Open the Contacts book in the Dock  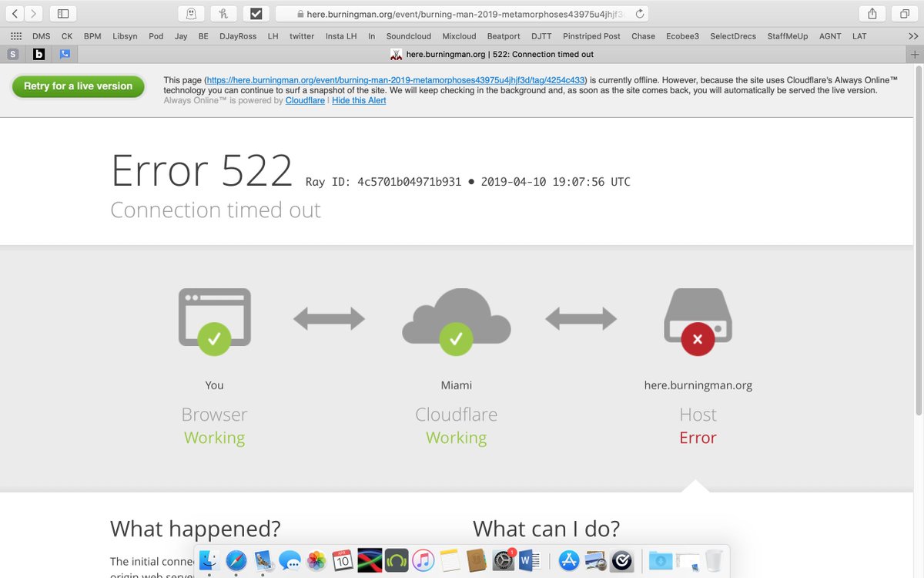(476, 560)
